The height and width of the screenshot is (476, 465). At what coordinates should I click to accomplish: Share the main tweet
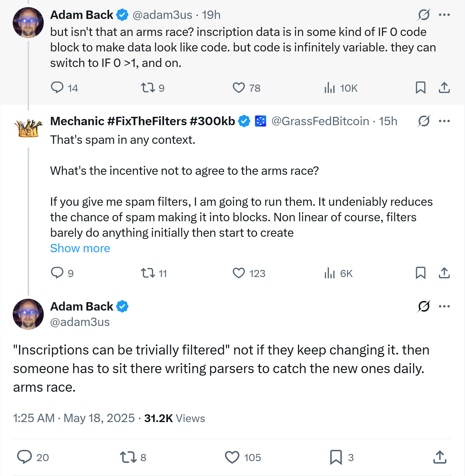click(x=440, y=457)
